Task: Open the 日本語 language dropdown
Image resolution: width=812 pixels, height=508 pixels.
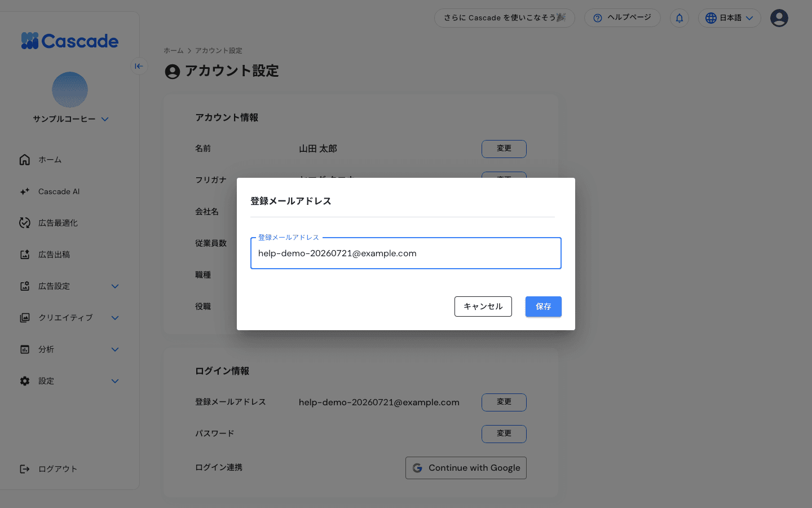Action: point(730,18)
